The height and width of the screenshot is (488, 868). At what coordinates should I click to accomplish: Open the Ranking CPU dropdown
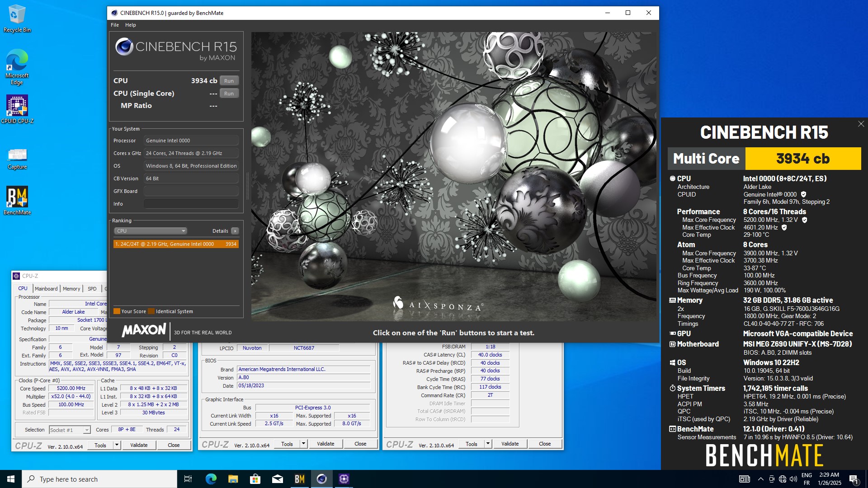pos(150,231)
